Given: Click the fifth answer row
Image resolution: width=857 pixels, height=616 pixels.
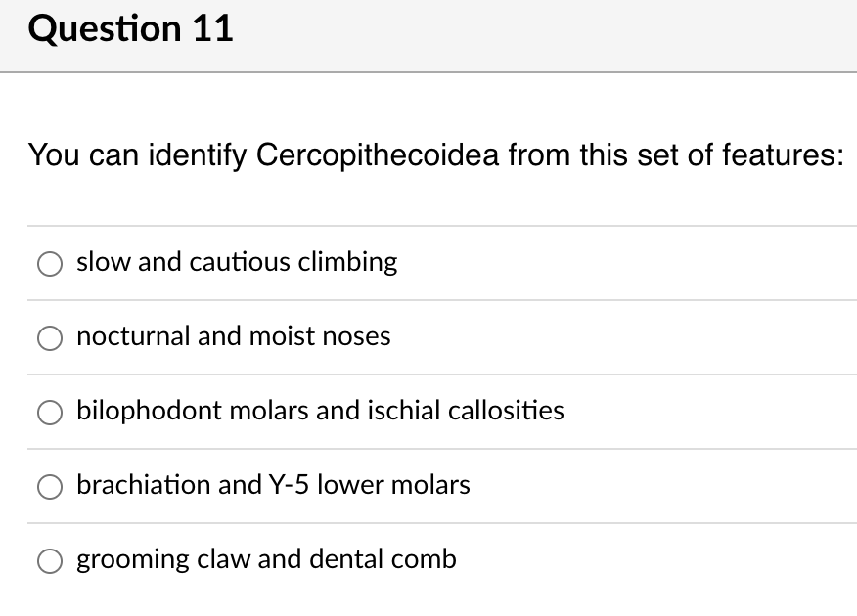Looking at the screenshot, I should point(428,559).
